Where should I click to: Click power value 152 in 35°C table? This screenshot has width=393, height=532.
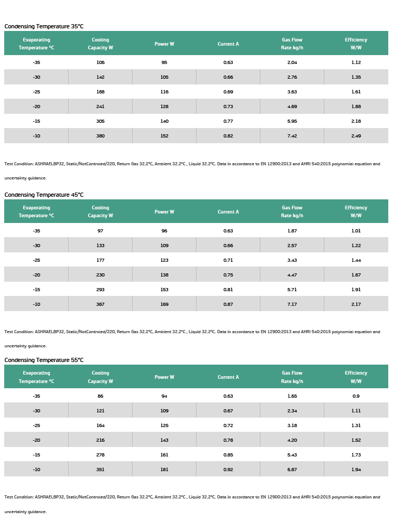click(165, 136)
